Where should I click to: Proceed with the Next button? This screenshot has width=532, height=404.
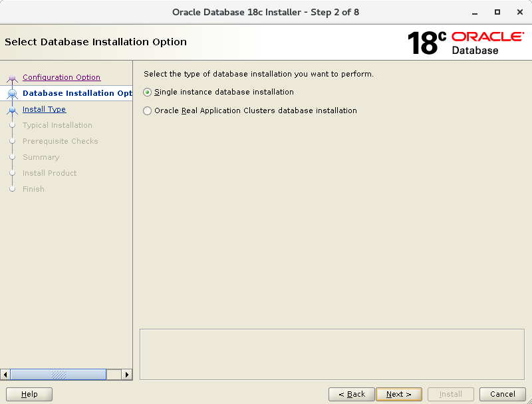point(399,394)
